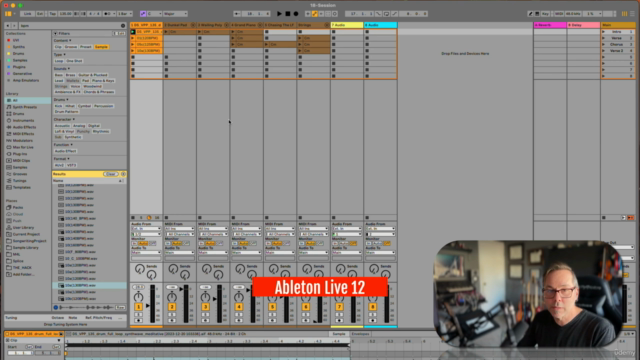The width and height of the screenshot is (640, 360).
Task: Open User Library under Places
Action: click(23, 227)
